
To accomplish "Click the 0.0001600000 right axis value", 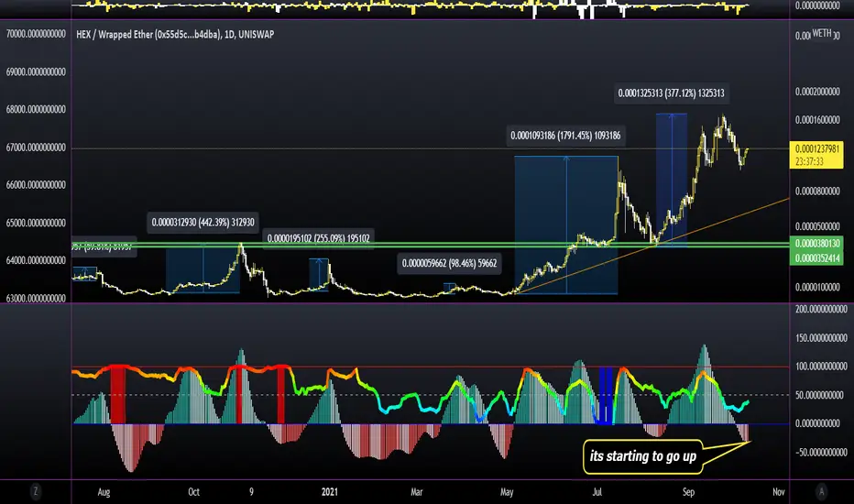I will pos(817,120).
